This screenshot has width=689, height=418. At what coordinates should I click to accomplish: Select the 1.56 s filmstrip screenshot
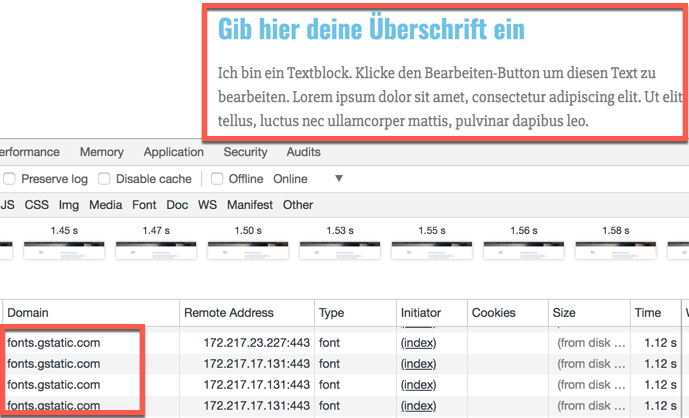[524, 250]
